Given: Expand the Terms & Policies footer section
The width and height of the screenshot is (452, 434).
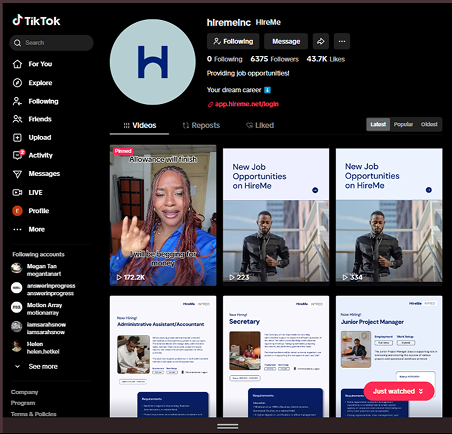Looking at the screenshot, I should [34, 414].
